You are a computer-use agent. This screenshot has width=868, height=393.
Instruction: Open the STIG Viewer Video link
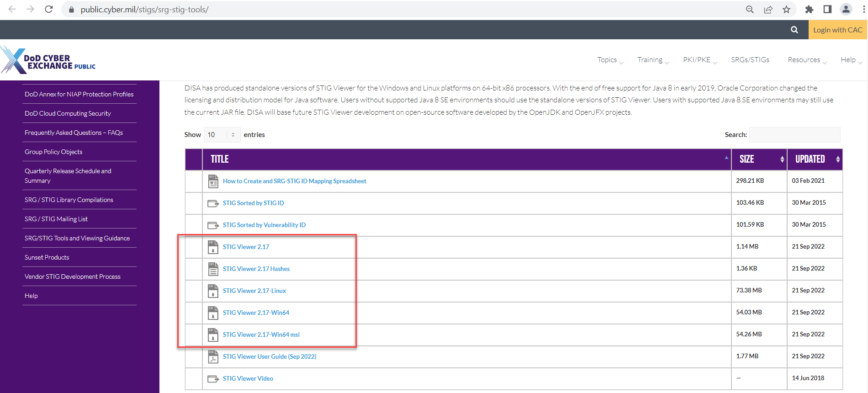pyautogui.click(x=248, y=378)
